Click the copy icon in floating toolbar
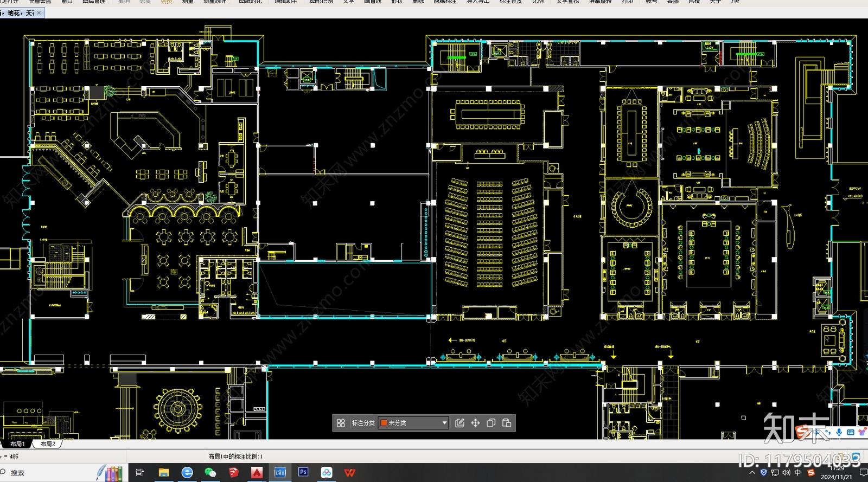Image resolution: width=868 pixels, height=482 pixels. pos(491,423)
